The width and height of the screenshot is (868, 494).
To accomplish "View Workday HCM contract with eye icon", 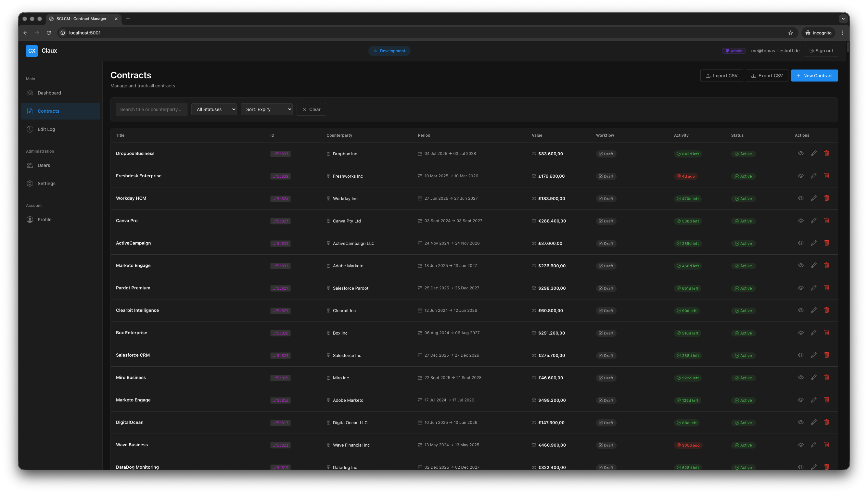I will tap(800, 198).
